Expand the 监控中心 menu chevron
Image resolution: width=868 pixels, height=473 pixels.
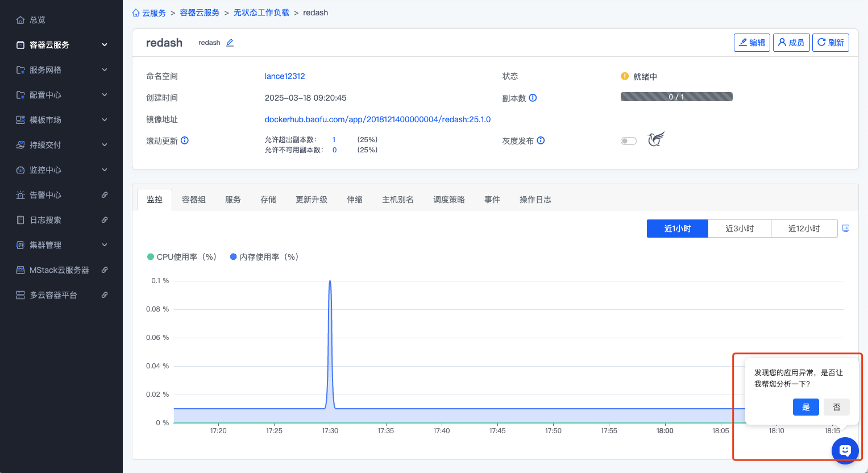105,170
